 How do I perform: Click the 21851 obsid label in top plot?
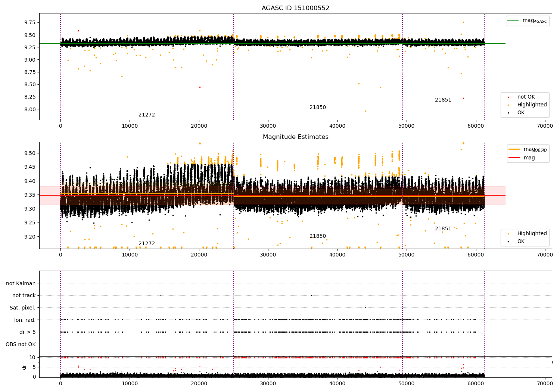443,100
